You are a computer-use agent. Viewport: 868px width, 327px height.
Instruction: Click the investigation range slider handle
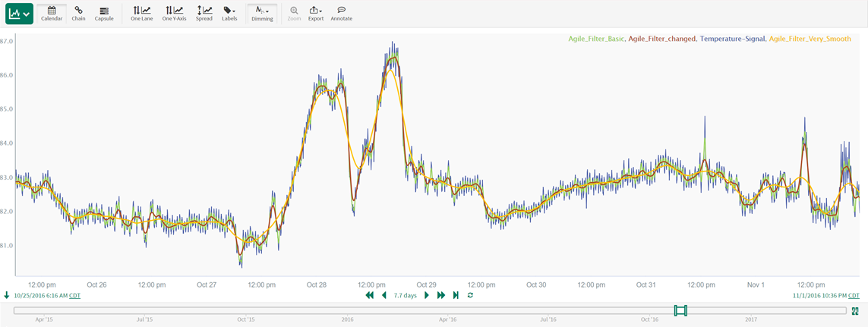680,310
